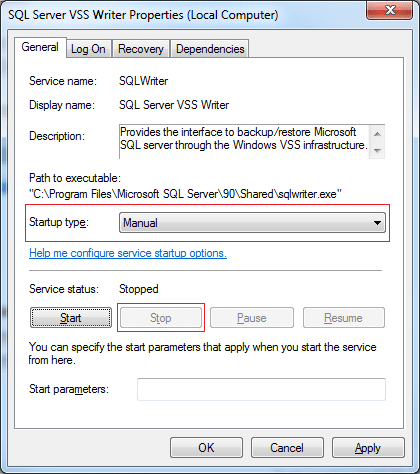The image size is (420, 474).
Task: Follow 'Help me configure service startup options' link
Action: pyautogui.click(x=128, y=253)
